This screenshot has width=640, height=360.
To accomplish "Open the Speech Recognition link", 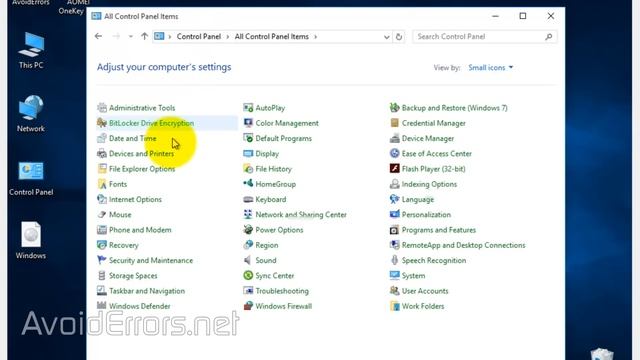I will coord(434,260).
